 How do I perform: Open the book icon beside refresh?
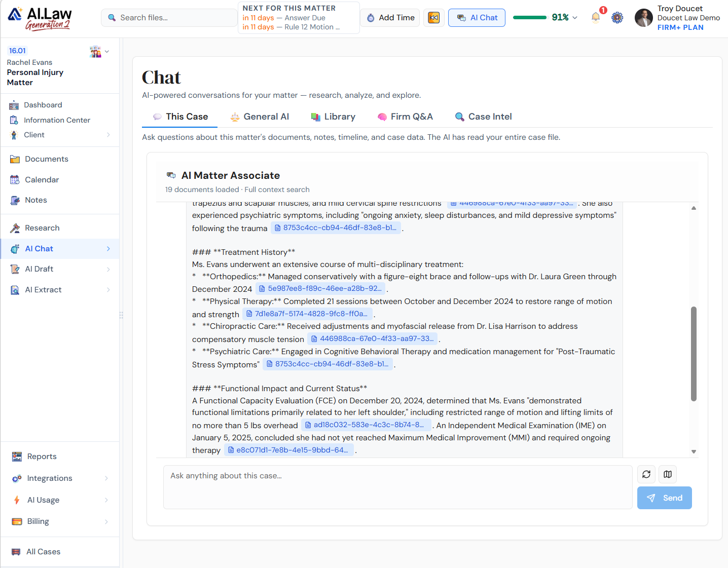tap(668, 474)
